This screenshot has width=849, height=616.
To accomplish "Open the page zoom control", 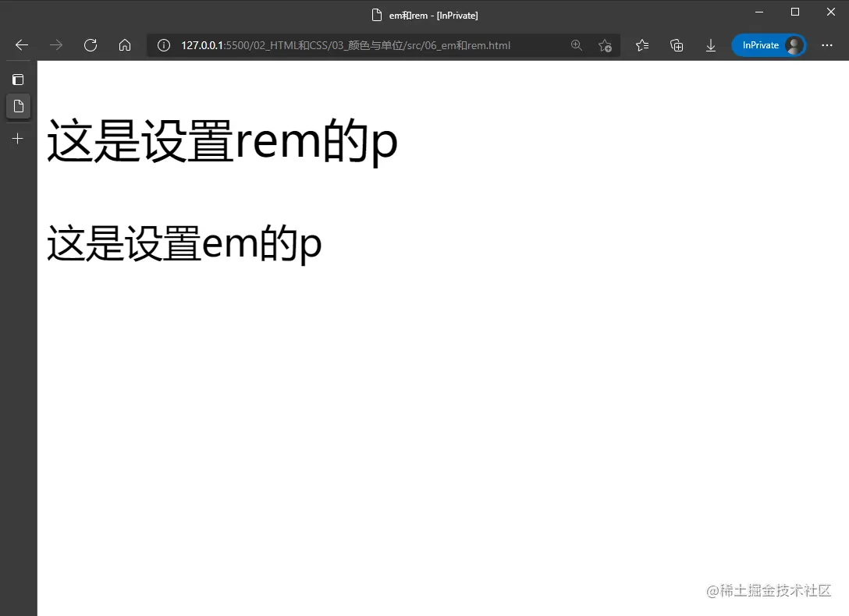I will (577, 45).
